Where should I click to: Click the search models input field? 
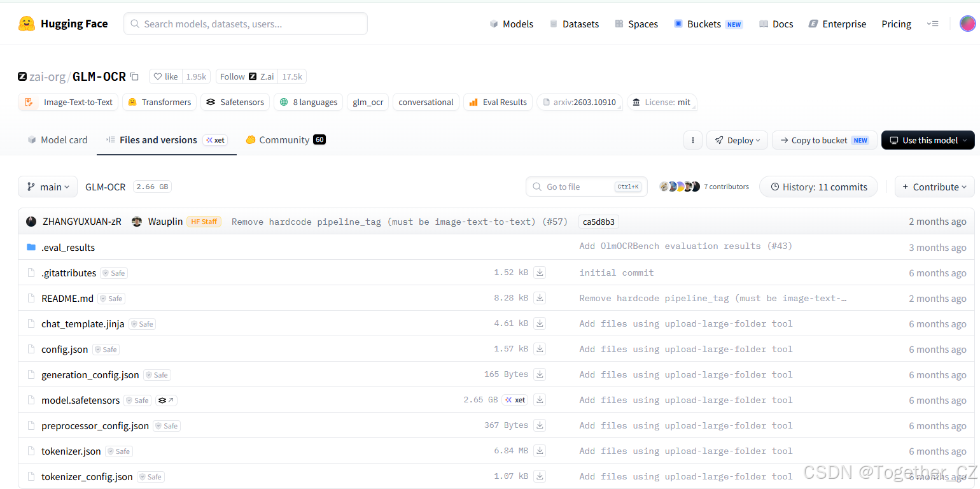tap(246, 24)
